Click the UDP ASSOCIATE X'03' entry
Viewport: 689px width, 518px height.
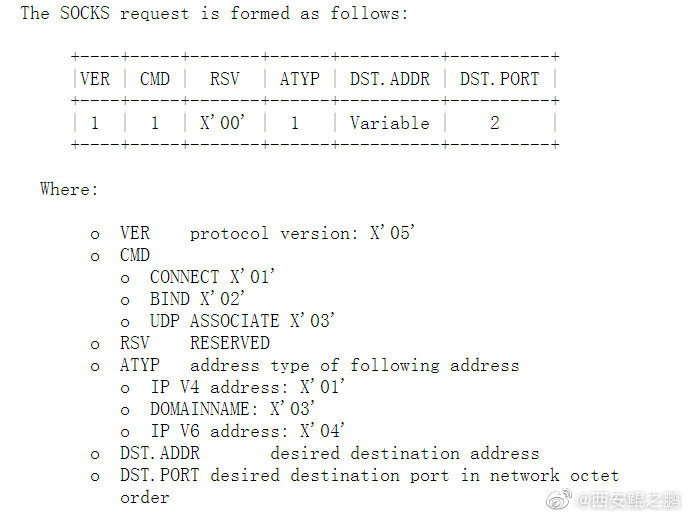coord(243,321)
